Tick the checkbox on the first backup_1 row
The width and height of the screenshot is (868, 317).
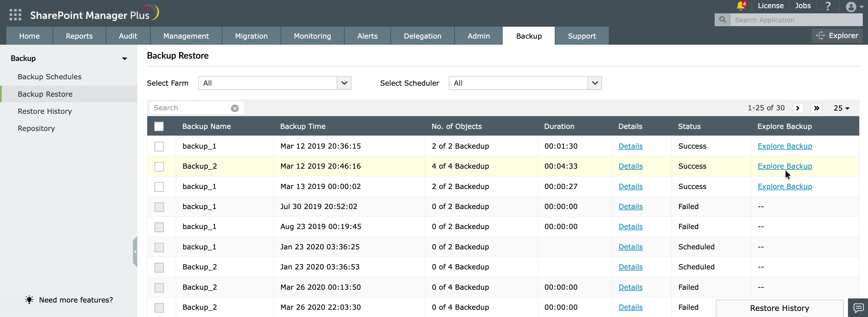159,146
